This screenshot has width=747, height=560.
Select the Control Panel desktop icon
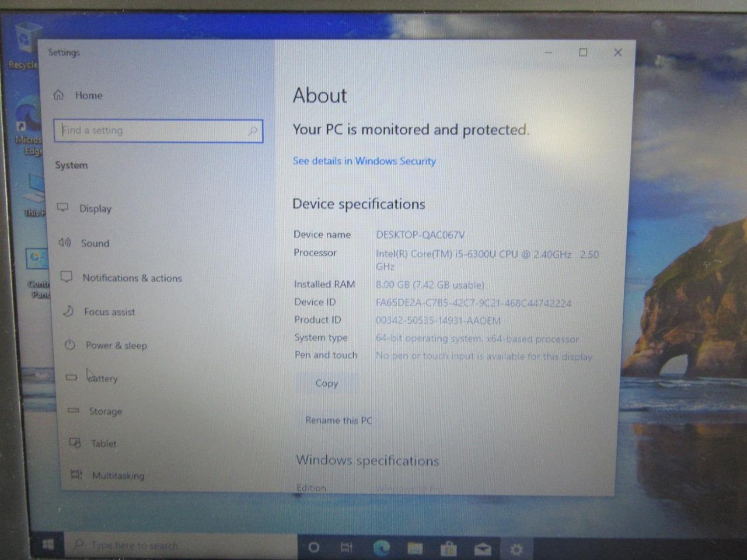[x=38, y=273]
